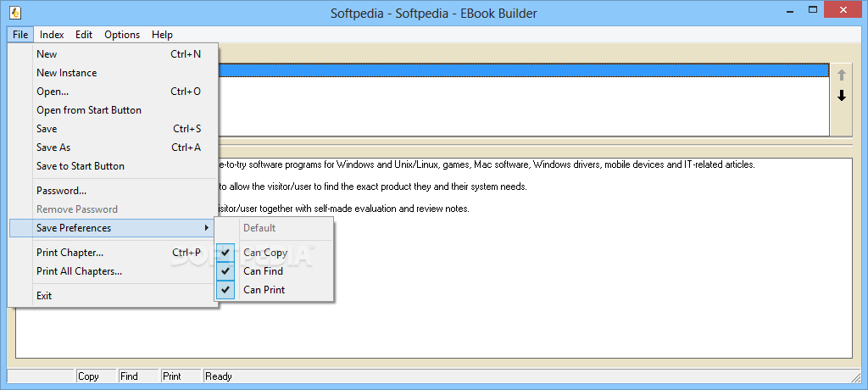This screenshot has width=868, height=390.
Task: Click the Ready status bar text
Action: [219, 376]
